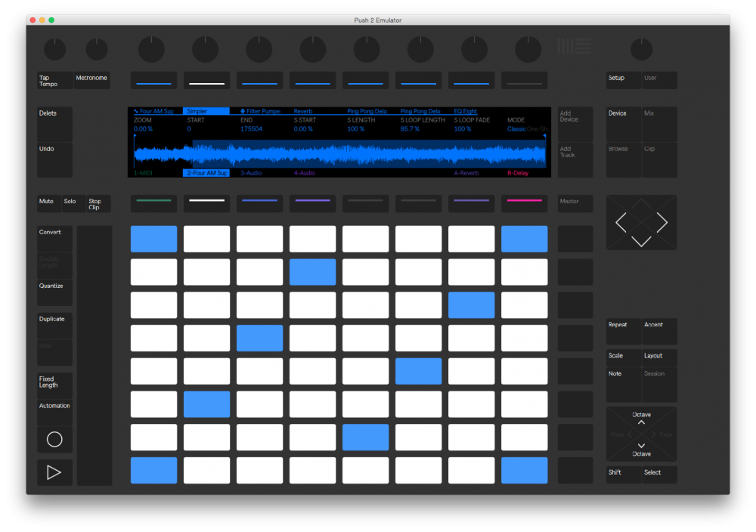Click the blue pad in the third pad row
This screenshot has height=532, width=756.
472,305
